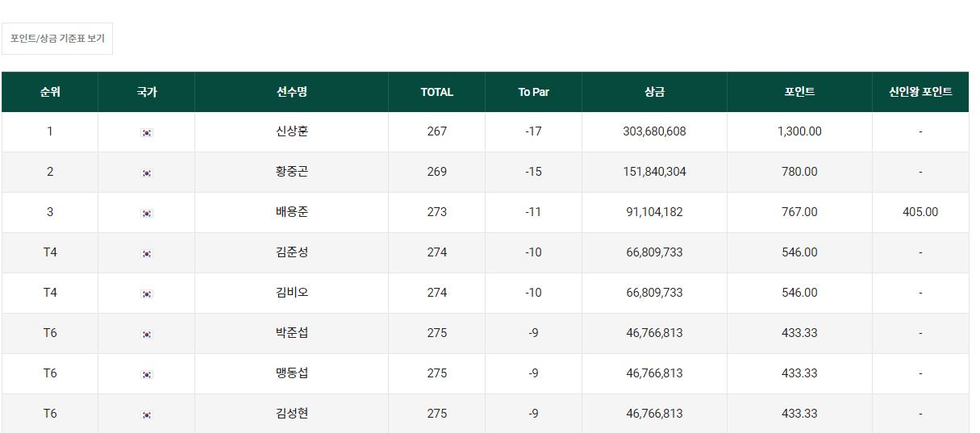Click the Korean flag in 김비오 row
This screenshot has width=980, height=433.
(147, 294)
